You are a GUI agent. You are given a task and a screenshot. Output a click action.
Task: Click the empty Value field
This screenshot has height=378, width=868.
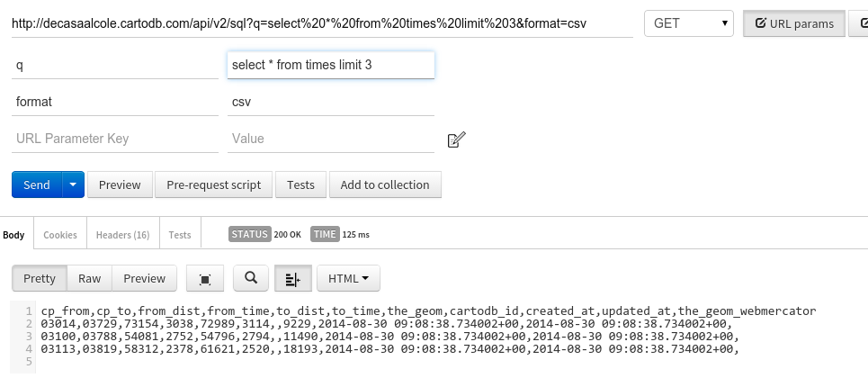(331, 139)
